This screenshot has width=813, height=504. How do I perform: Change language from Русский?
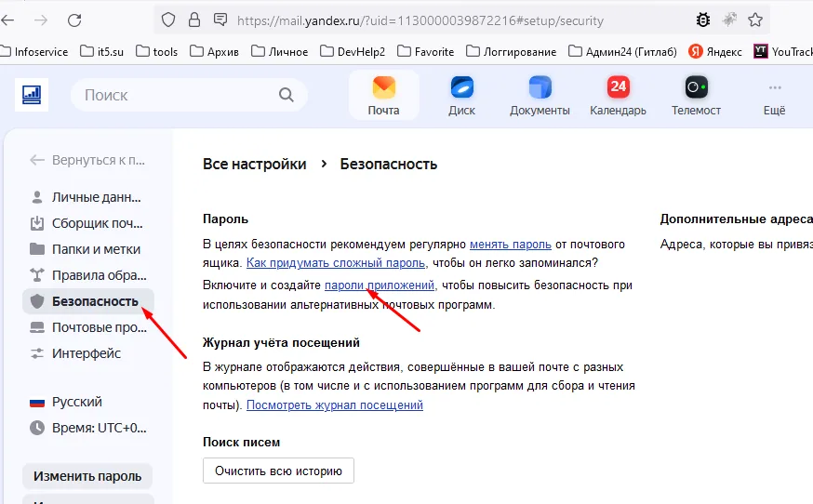coord(66,402)
